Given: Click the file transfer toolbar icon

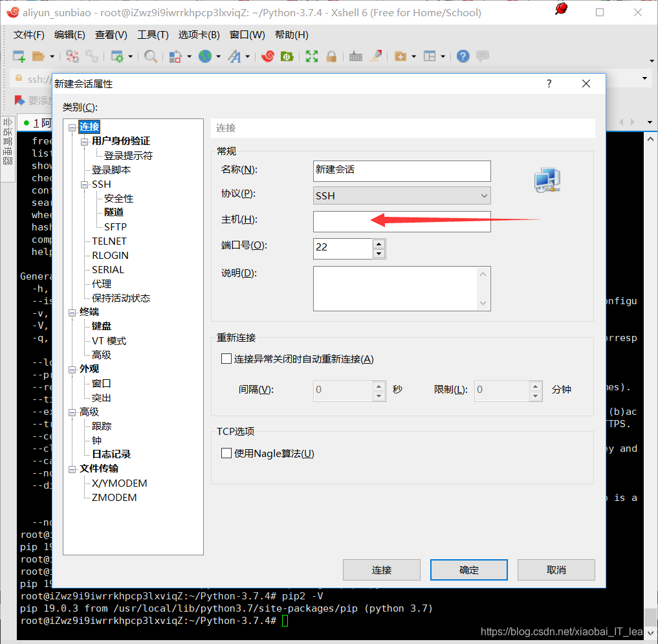Looking at the screenshot, I should (175, 56).
